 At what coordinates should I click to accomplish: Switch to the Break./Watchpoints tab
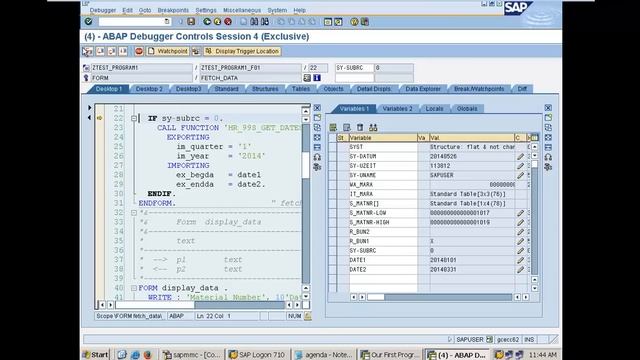coord(479,89)
